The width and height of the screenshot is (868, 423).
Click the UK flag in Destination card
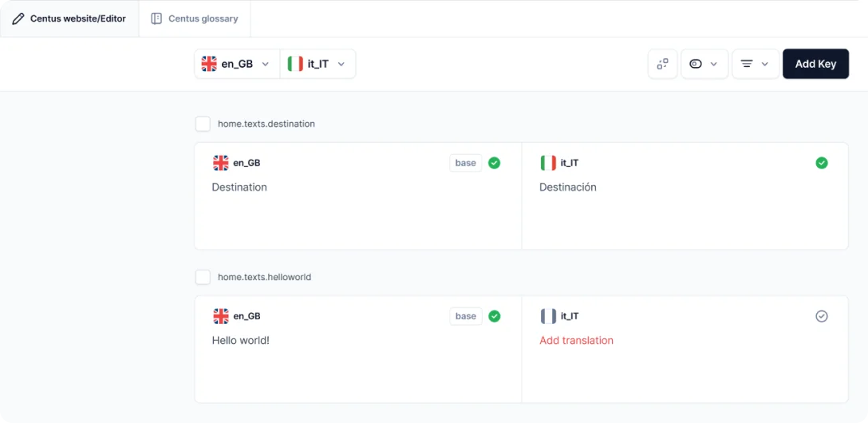(x=221, y=163)
